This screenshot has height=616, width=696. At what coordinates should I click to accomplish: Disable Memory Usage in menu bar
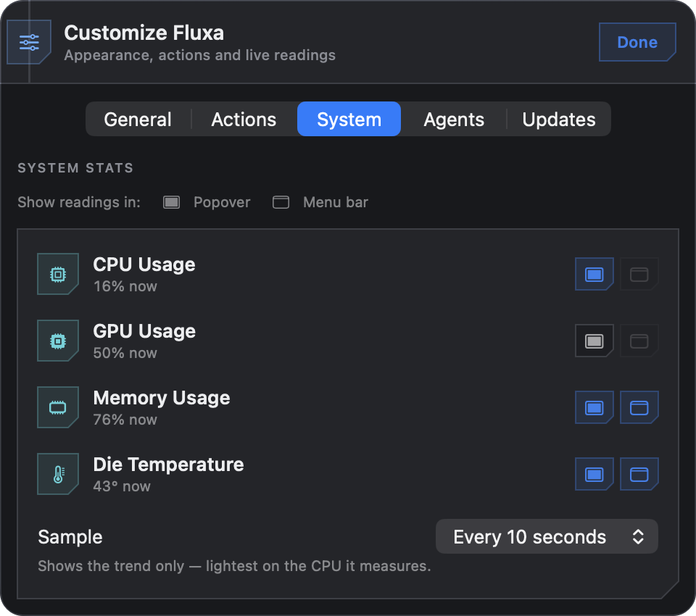(x=639, y=407)
